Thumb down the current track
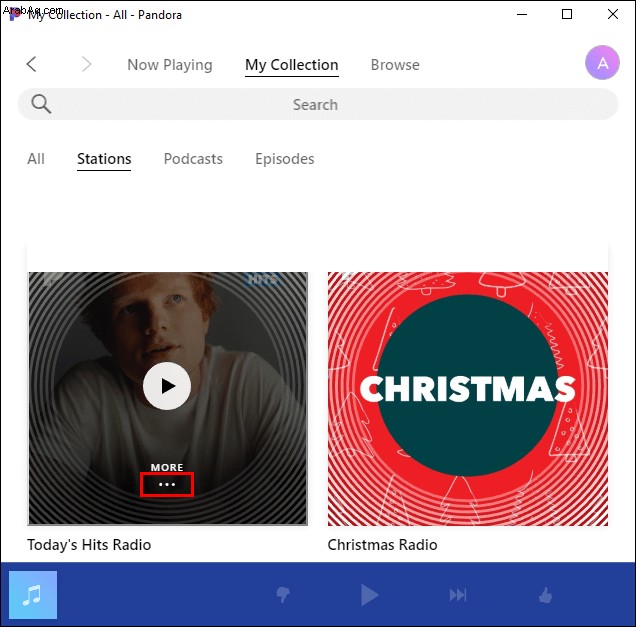The width and height of the screenshot is (636, 627). tap(283, 595)
